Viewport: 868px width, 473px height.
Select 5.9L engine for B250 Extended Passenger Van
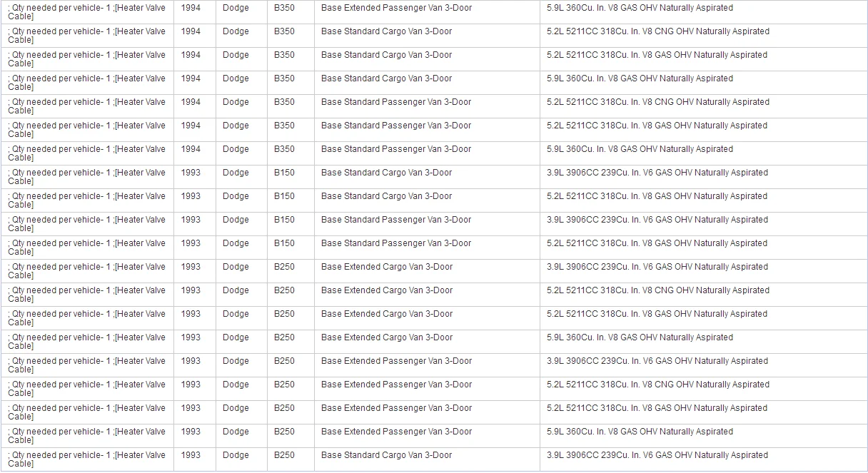point(640,432)
